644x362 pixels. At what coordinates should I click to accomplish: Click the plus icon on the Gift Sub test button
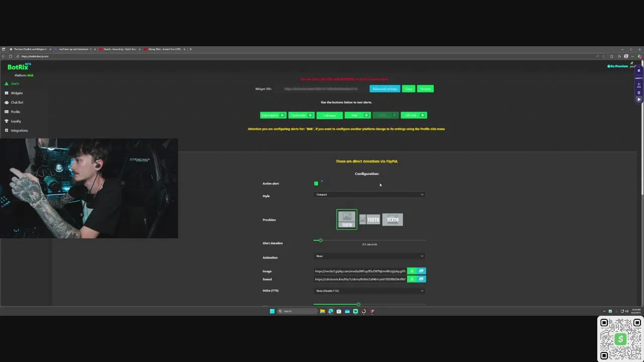[423, 115]
